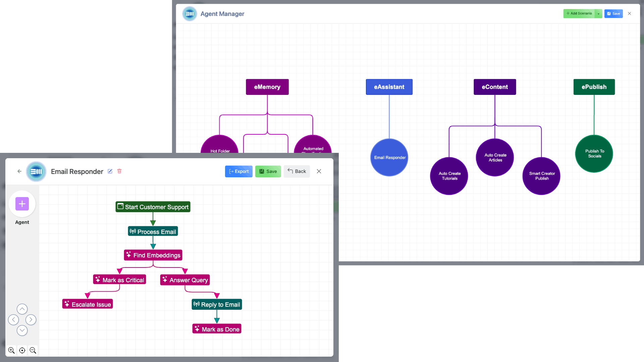Click the eContent scenario box
Screen dimensions: 644x362
(x=495, y=87)
